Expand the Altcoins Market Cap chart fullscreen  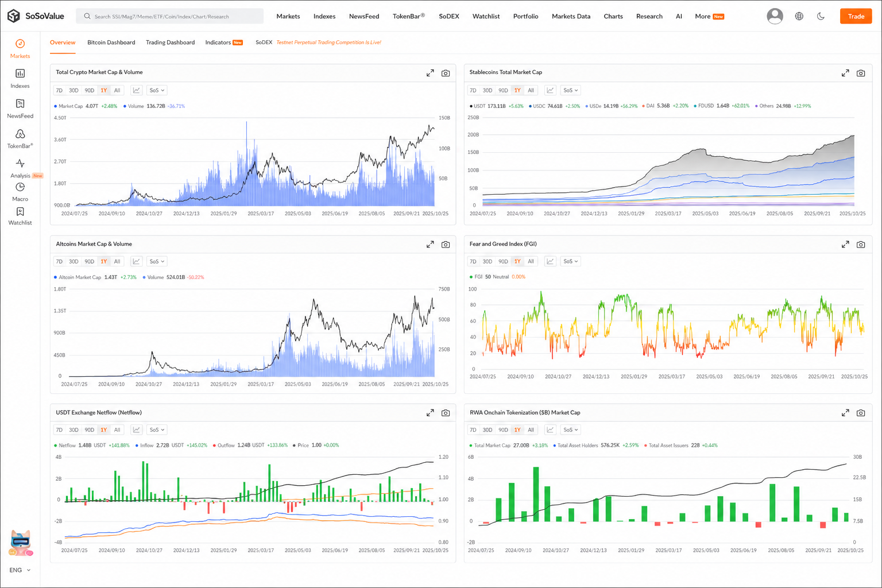(430, 244)
